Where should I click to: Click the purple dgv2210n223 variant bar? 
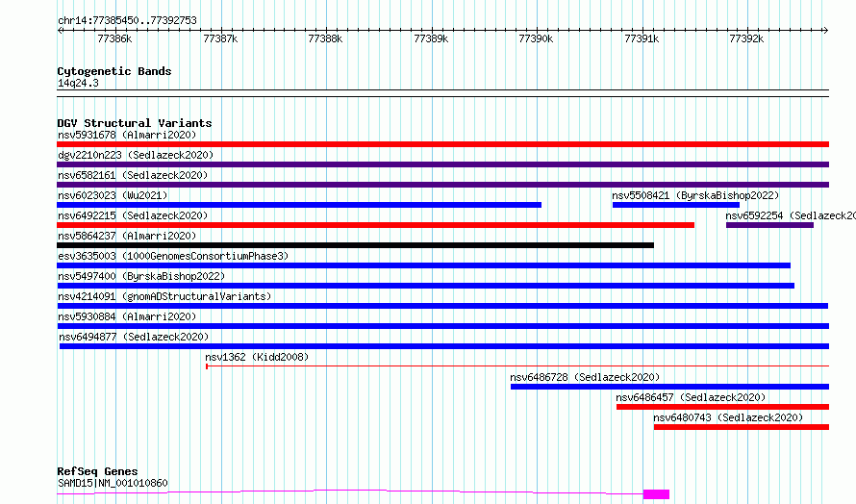[x=442, y=164]
